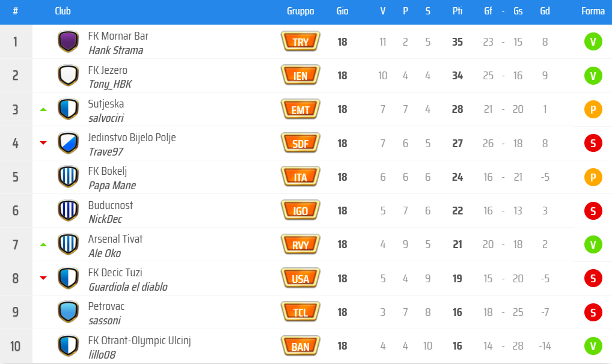Click green V form indicator for FK Mornar Bar
The image size is (612, 364).
(x=593, y=41)
